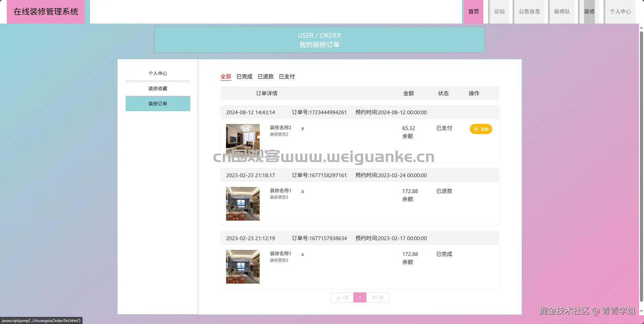
Task: Open 装修队 in the top navigation
Action: pyautogui.click(x=562, y=11)
